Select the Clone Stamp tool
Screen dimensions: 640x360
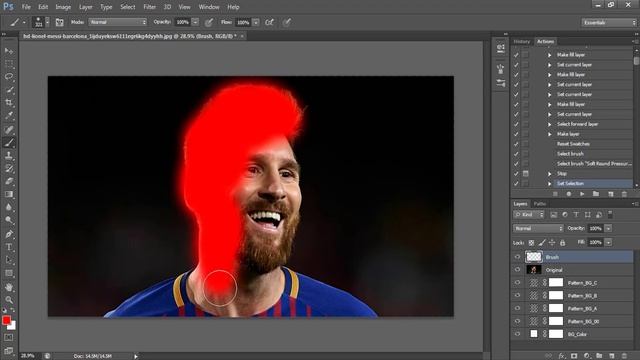point(9,156)
